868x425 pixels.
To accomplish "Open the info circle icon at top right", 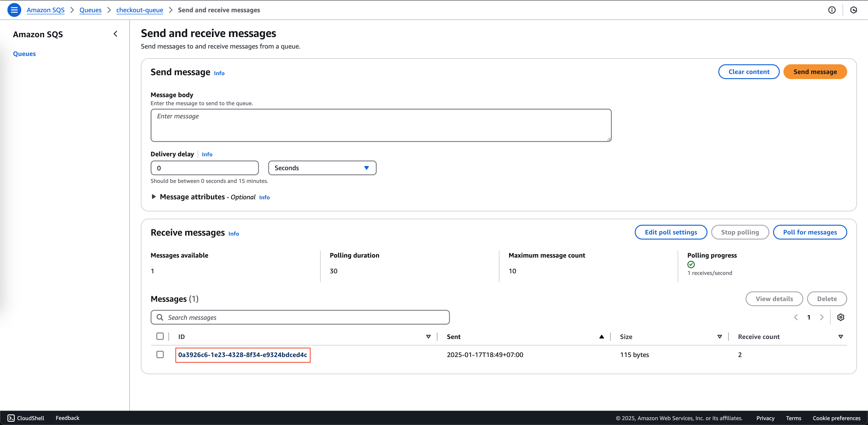I will tap(832, 10).
